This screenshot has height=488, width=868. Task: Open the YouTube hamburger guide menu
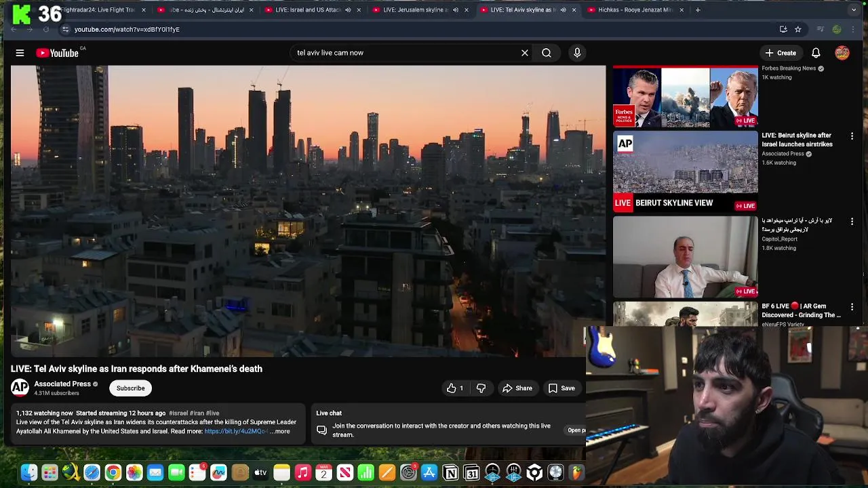pos(20,53)
